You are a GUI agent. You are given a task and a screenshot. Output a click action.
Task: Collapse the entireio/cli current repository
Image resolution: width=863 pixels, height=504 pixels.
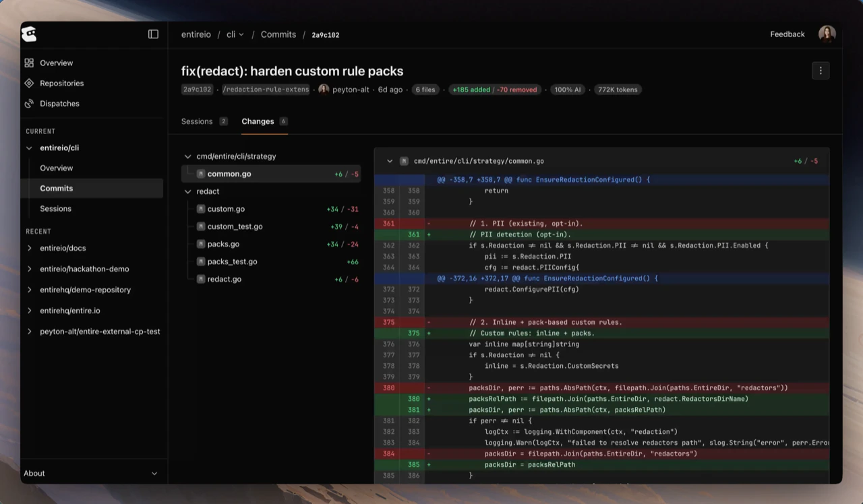[29, 148]
